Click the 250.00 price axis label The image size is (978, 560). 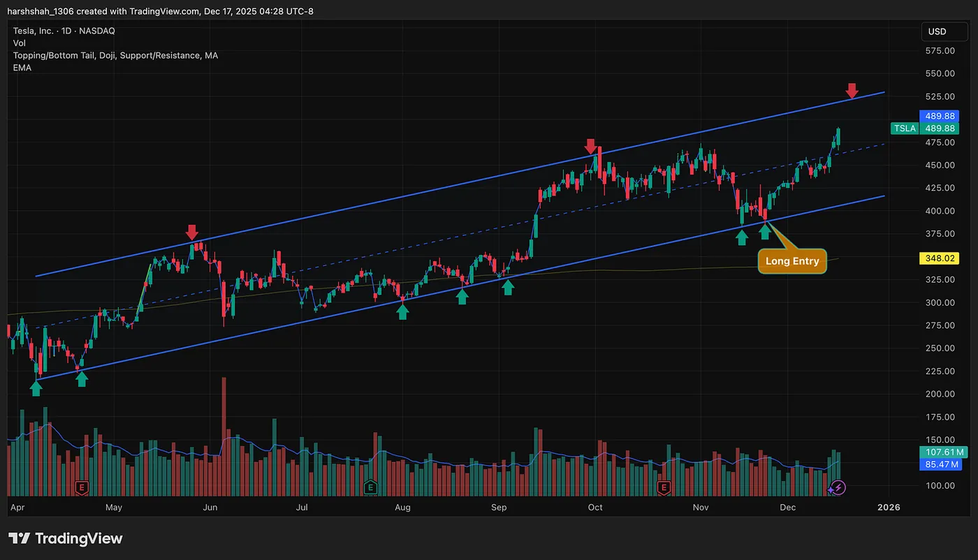pos(940,348)
